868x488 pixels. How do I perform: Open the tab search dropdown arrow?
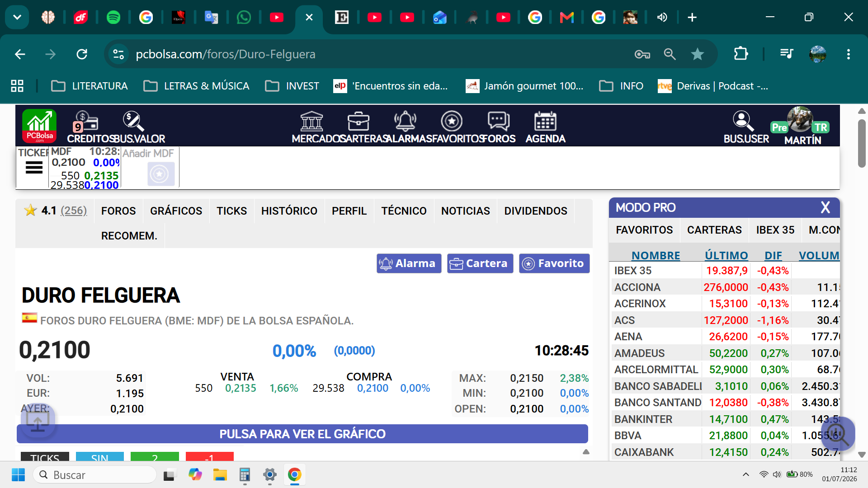pos(17,17)
